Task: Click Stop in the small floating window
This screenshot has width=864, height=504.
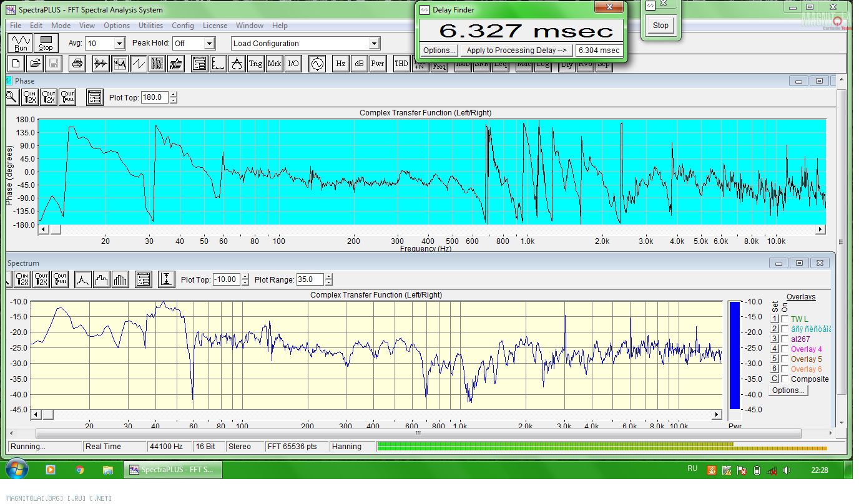Action: coord(660,26)
